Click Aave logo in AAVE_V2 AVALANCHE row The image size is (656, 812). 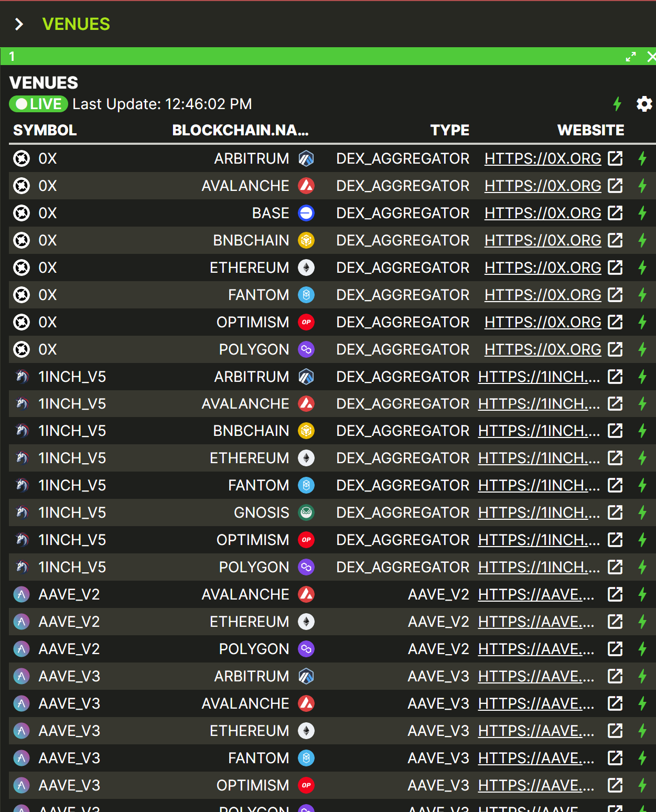tap(21, 594)
